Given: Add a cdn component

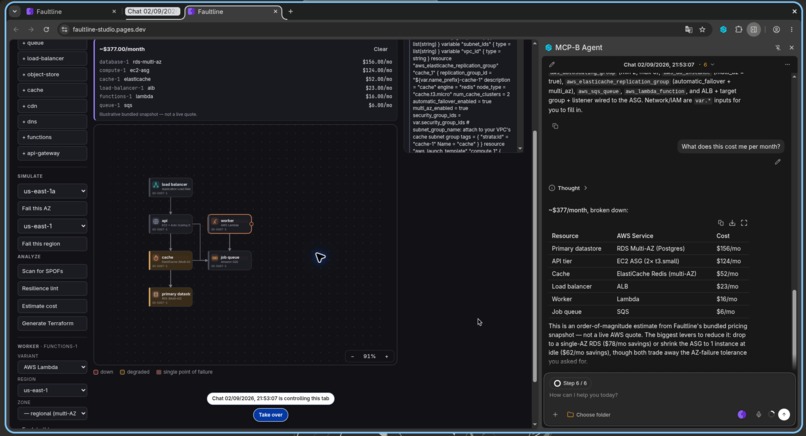Looking at the screenshot, I should [52, 106].
